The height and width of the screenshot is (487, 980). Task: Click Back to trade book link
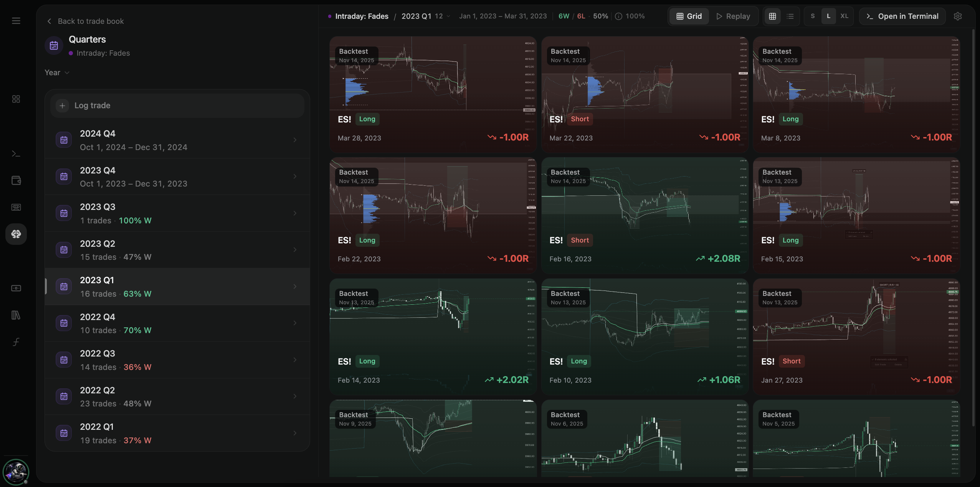[91, 21]
